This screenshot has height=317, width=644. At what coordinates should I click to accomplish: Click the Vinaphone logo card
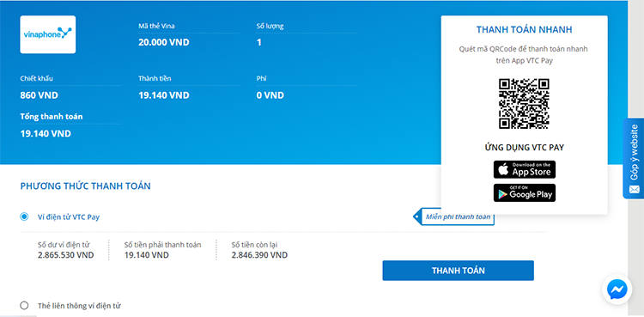[x=47, y=34]
